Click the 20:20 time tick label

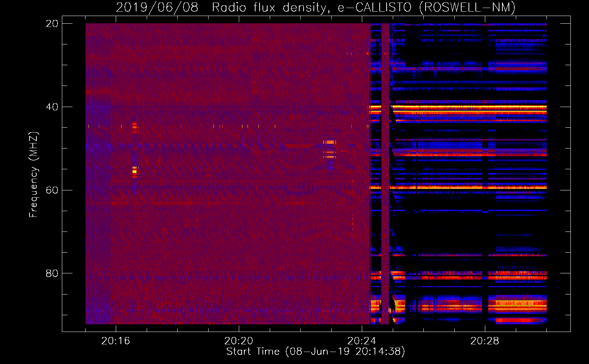239,341
